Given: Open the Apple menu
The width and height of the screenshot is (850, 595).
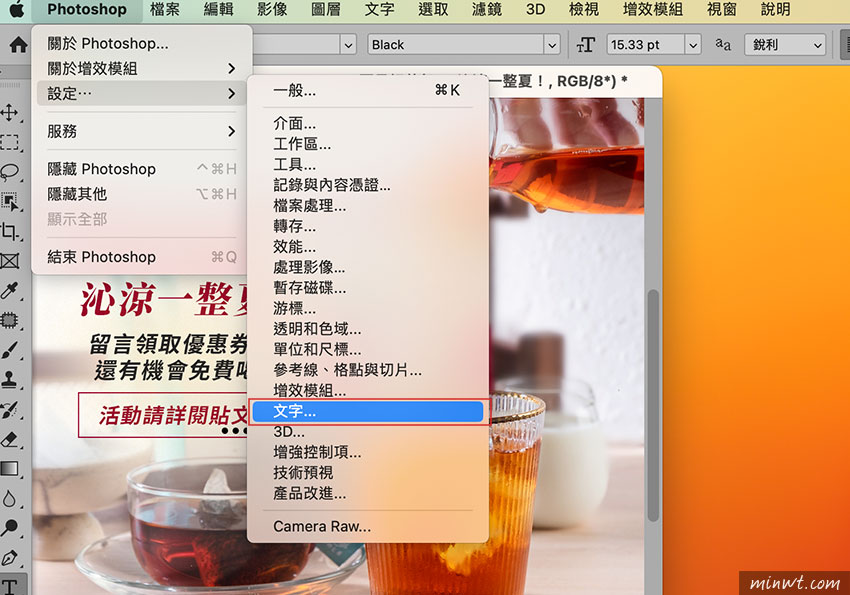Looking at the screenshot, I should tap(16, 9).
